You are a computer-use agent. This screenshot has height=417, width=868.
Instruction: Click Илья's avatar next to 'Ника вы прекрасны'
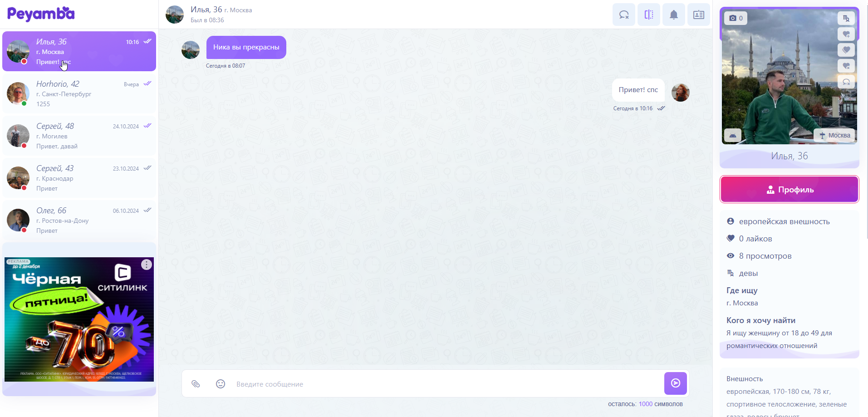point(191,50)
